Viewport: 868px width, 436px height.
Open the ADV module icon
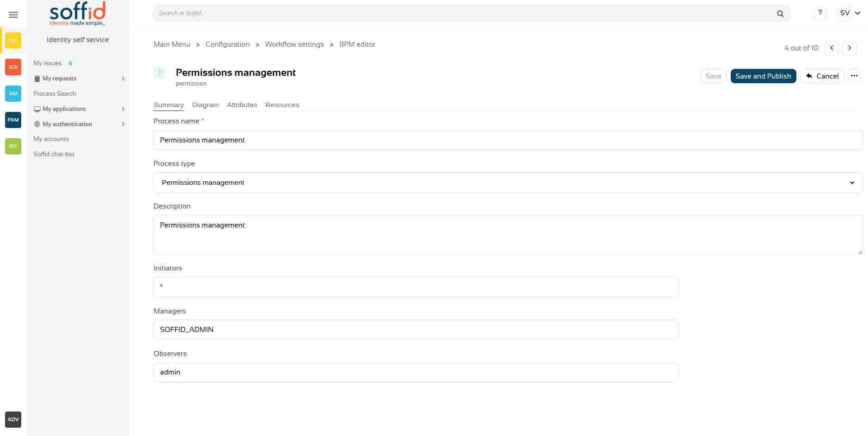point(13,419)
